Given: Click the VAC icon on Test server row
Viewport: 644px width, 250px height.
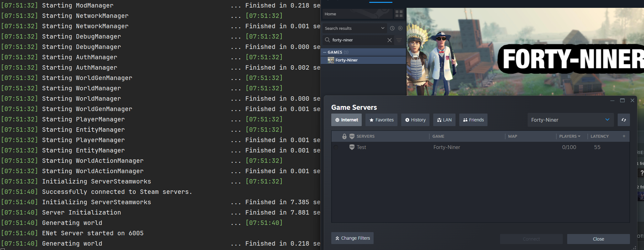Looking at the screenshot, I should click(x=352, y=147).
